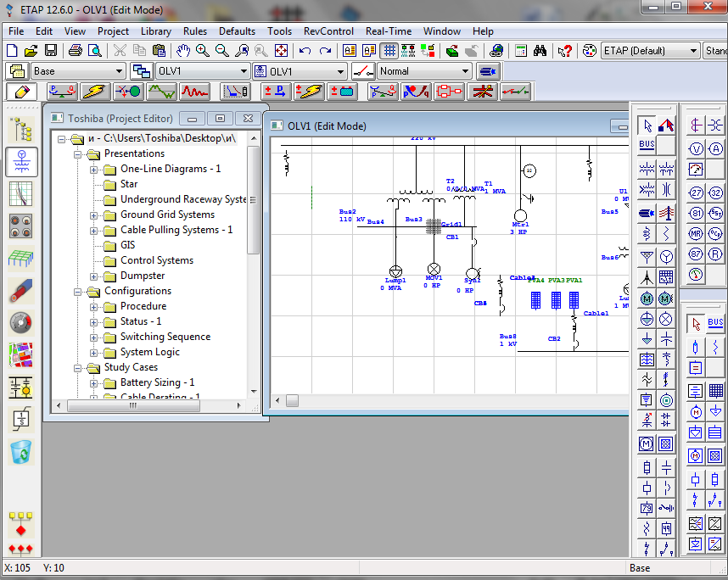Open the OLV1 presentation dropdown
728x580 pixels.
244,71
